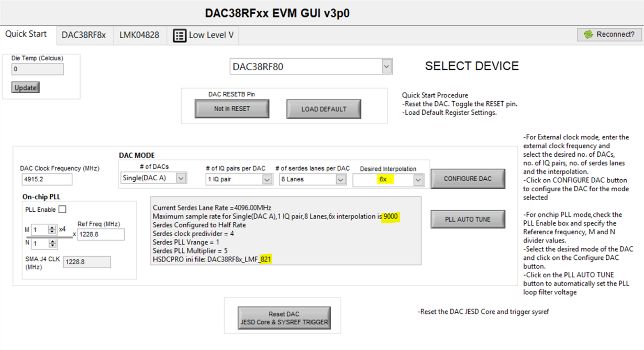Switch to the Low Level View tab
644x350 pixels.
point(203,35)
